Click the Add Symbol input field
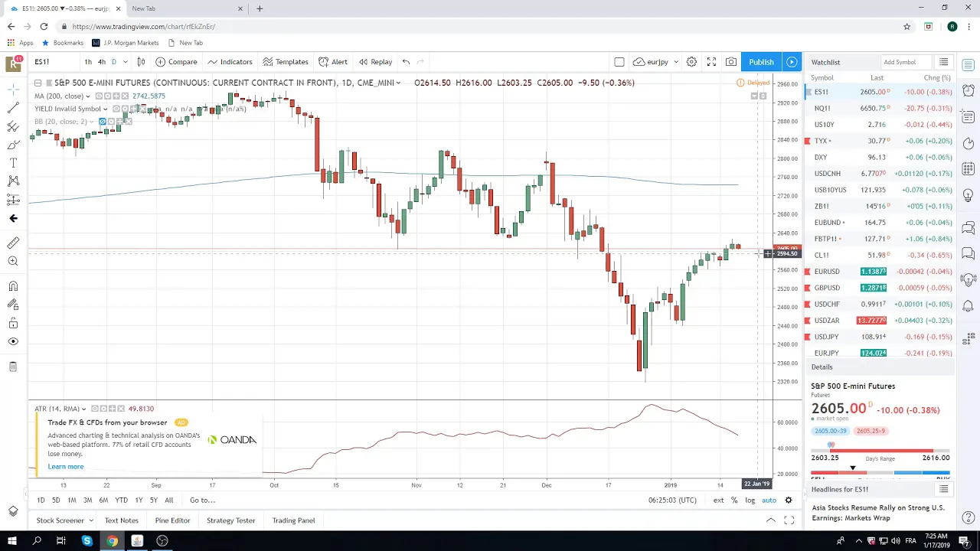This screenshot has width=980, height=551. 905,62
